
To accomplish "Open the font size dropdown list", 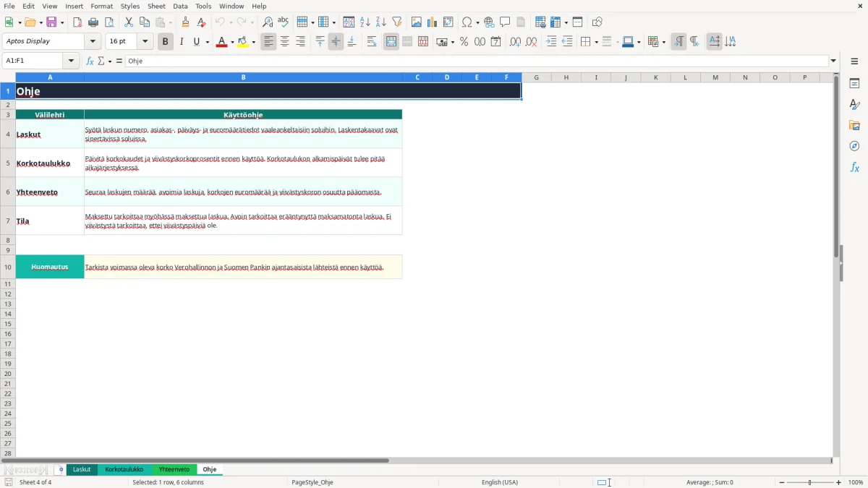I will (x=145, y=42).
